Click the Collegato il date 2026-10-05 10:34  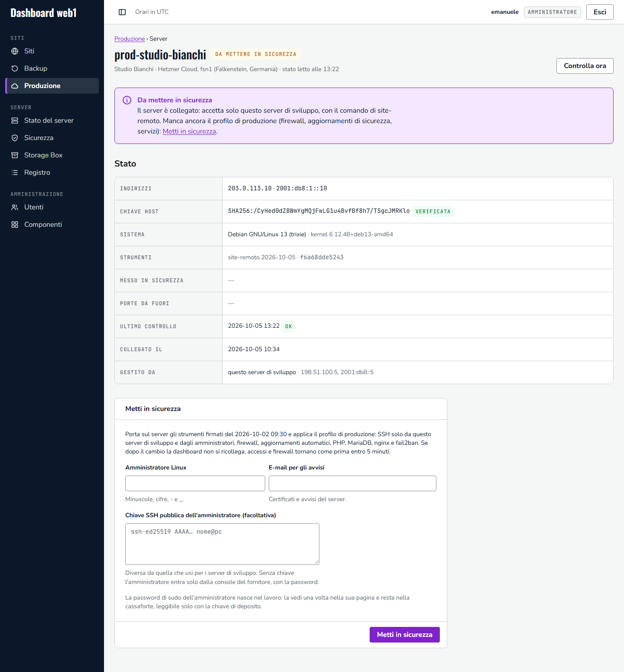[x=253, y=349]
